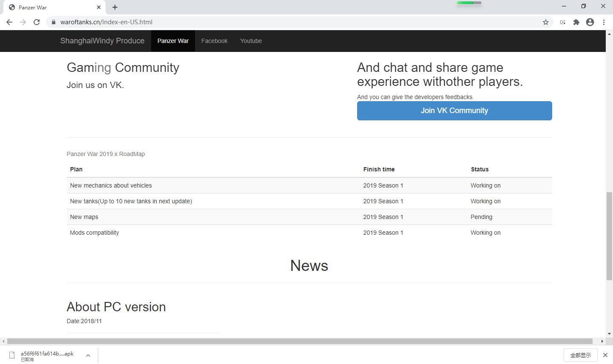Click the 'Join us on VK.' text

point(95,85)
